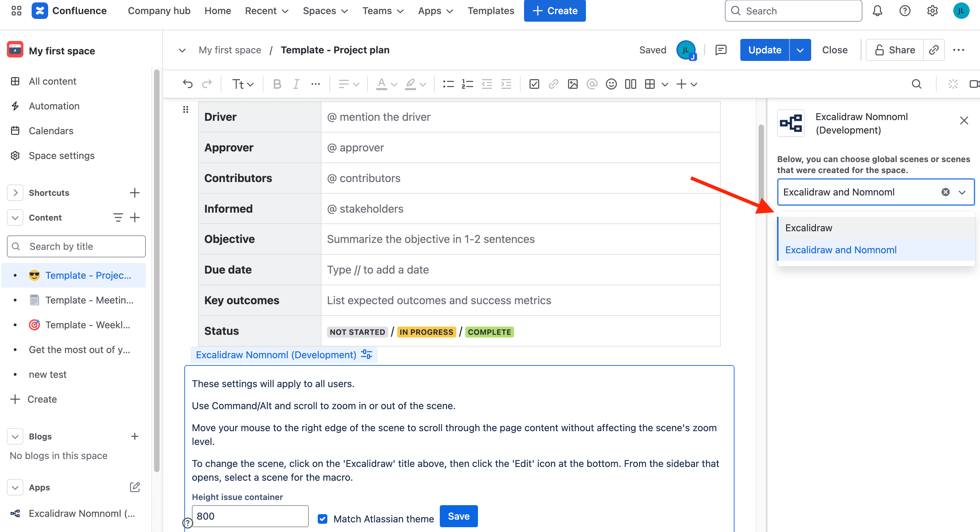Image resolution: width=980 pixels, height=532 pixels.
Task: Open the notifications bell
Action: pyautogui.click(x=877, y=11)
